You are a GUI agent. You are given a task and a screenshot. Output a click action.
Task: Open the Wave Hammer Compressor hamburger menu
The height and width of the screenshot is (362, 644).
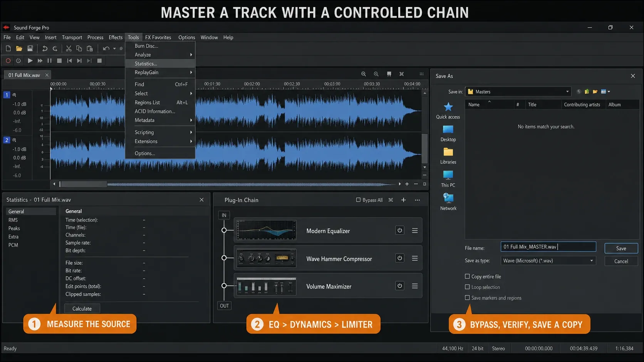pyautogui.click(x=415, y=258)
